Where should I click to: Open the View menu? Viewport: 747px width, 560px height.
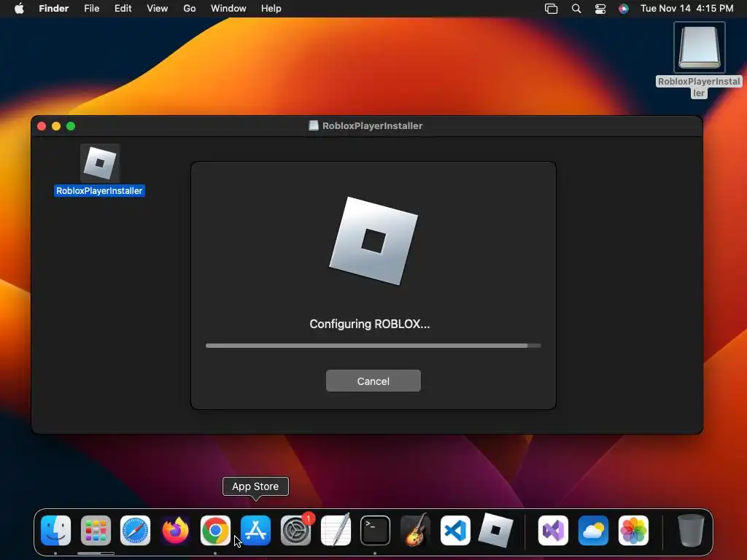point(158,9)
